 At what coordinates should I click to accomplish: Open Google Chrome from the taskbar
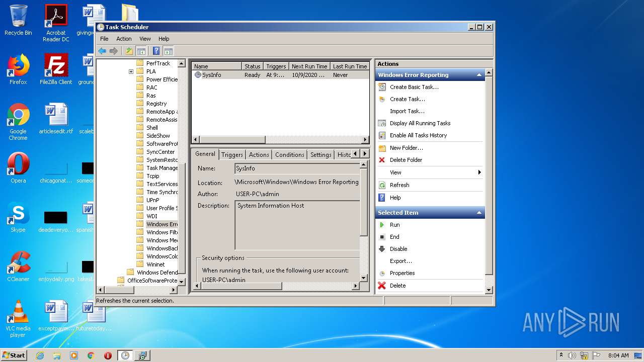coord(91,355)
